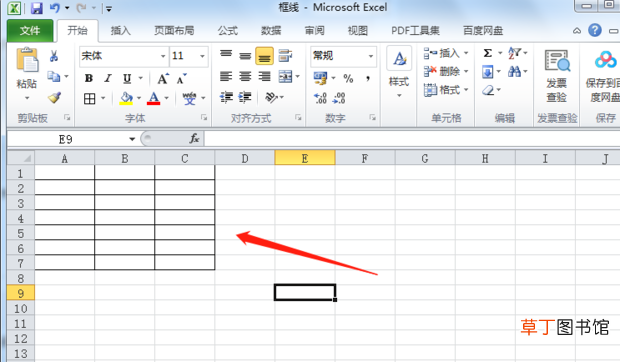Decrease font size with small A
The image size is (620, 362).
(181, 79)
